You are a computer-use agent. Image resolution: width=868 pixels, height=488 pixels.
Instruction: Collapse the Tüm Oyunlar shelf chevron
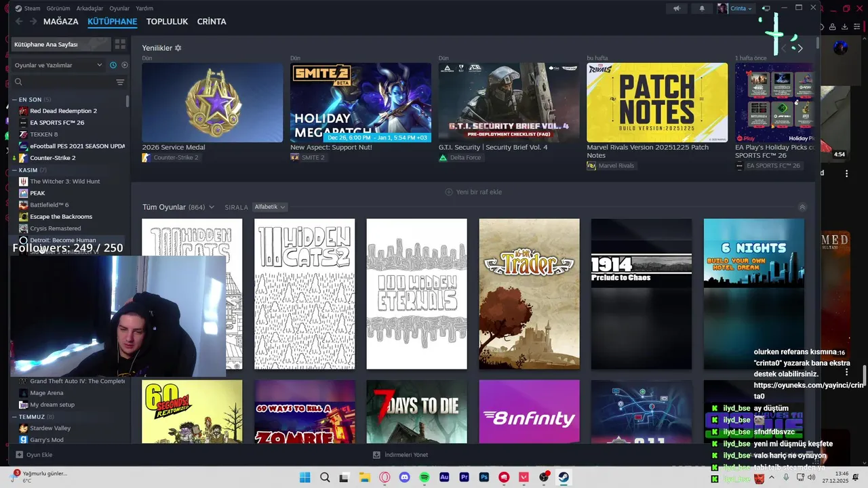point(802,207)
